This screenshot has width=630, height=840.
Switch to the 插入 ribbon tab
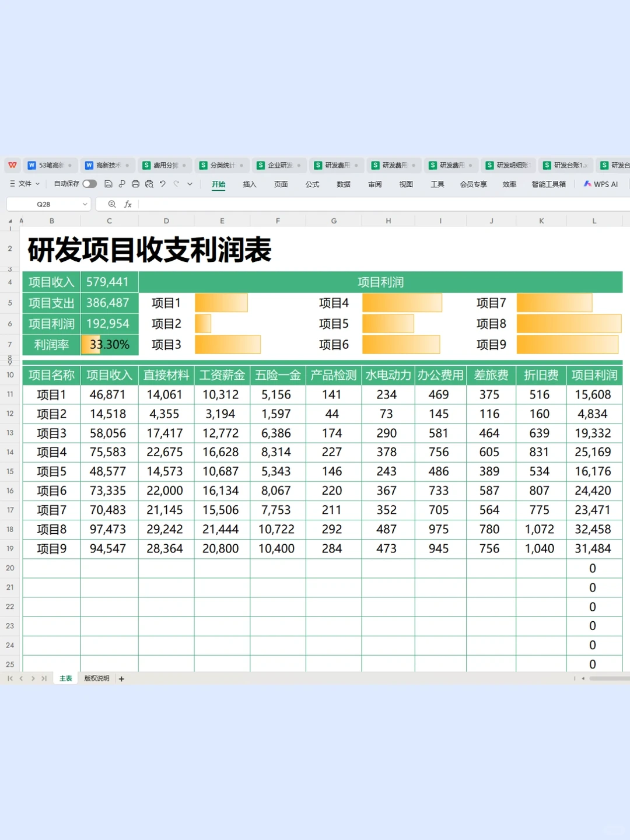coord(249,184)
